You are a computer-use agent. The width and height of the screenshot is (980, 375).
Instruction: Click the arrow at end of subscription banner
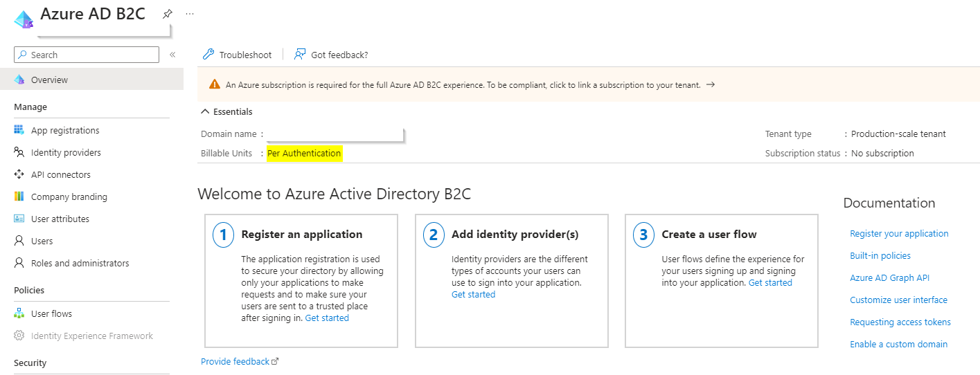(x=711, y=84)
